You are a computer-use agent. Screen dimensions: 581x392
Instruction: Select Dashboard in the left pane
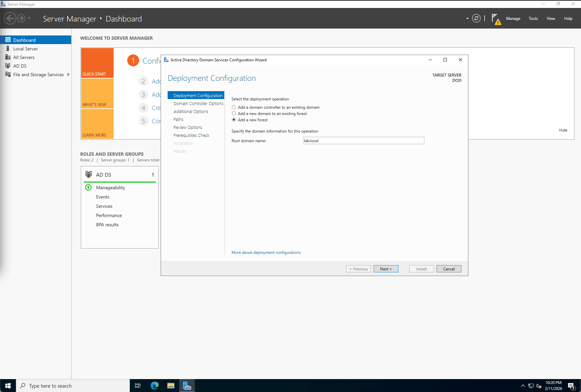[36, 40]
